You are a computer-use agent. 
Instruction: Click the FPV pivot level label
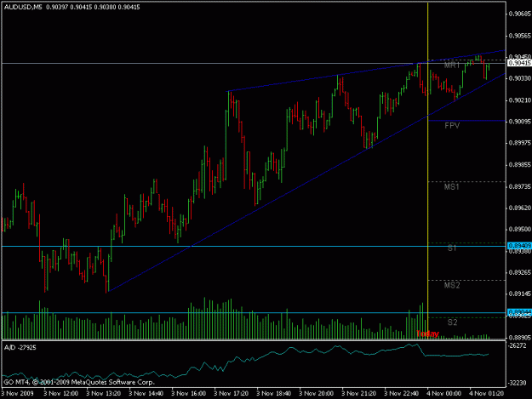point(452,126)
